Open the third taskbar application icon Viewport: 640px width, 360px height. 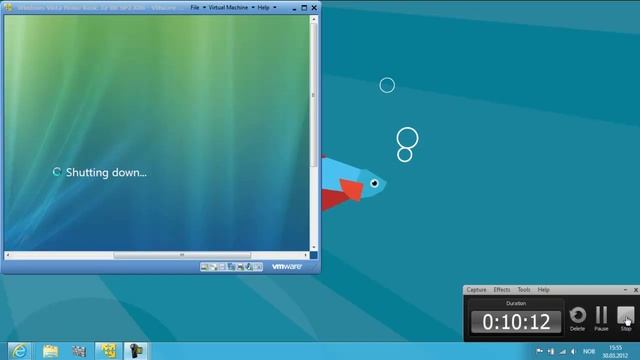pos(79,351)
